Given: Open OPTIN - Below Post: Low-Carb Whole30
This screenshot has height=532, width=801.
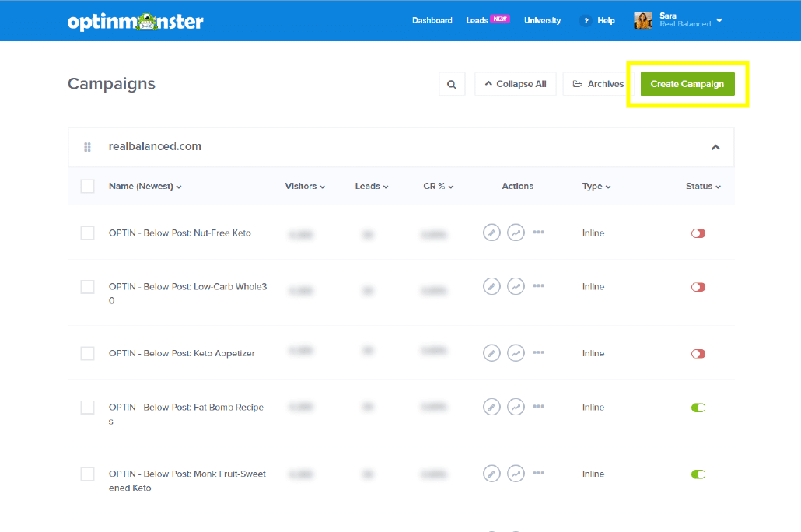Looking at the screenshot, I should pos(188,293).
